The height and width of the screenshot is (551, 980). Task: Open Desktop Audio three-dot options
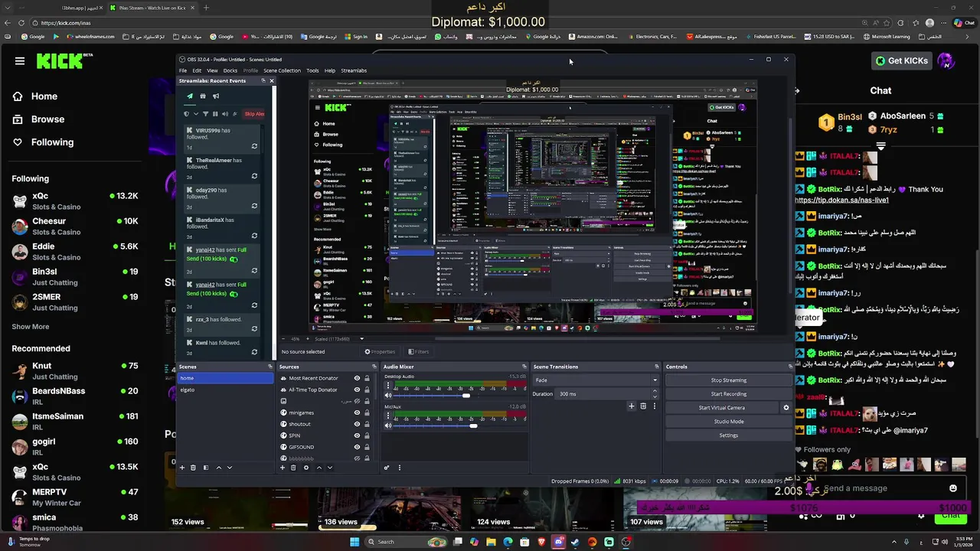[388, 386]
